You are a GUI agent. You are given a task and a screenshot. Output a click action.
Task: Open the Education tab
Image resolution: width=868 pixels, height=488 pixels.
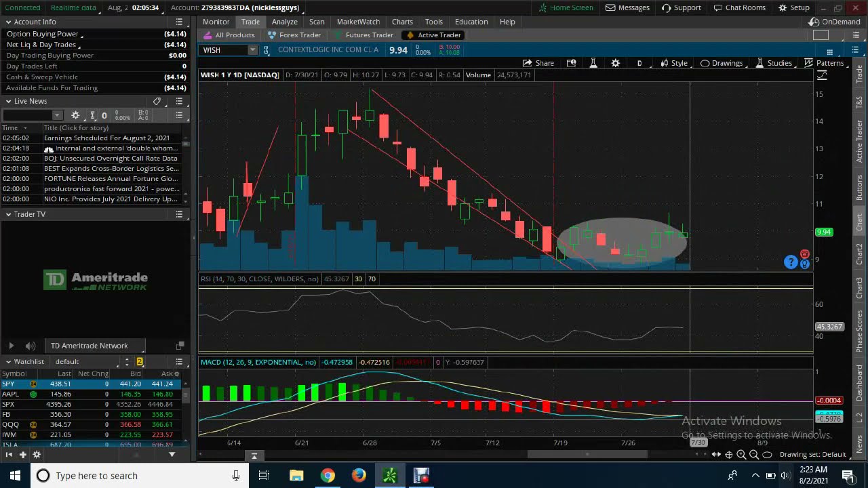click(x=471, y=22)
